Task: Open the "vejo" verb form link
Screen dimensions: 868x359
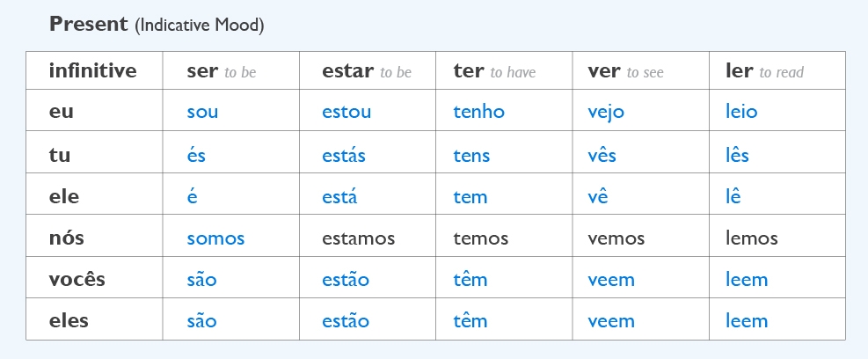Action: coord(606,113)
